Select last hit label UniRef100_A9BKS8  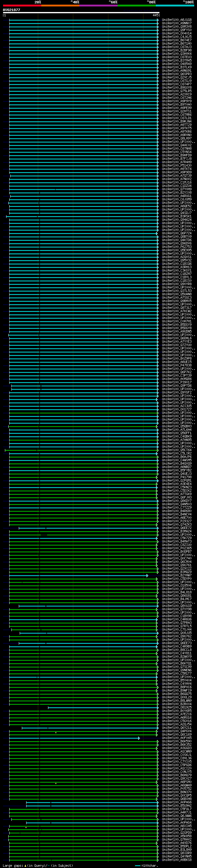pos(177,860)
